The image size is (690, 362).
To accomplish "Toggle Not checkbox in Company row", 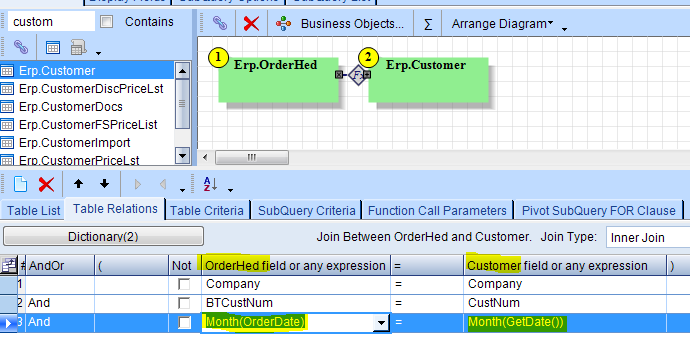I will (x=184, y=284).
